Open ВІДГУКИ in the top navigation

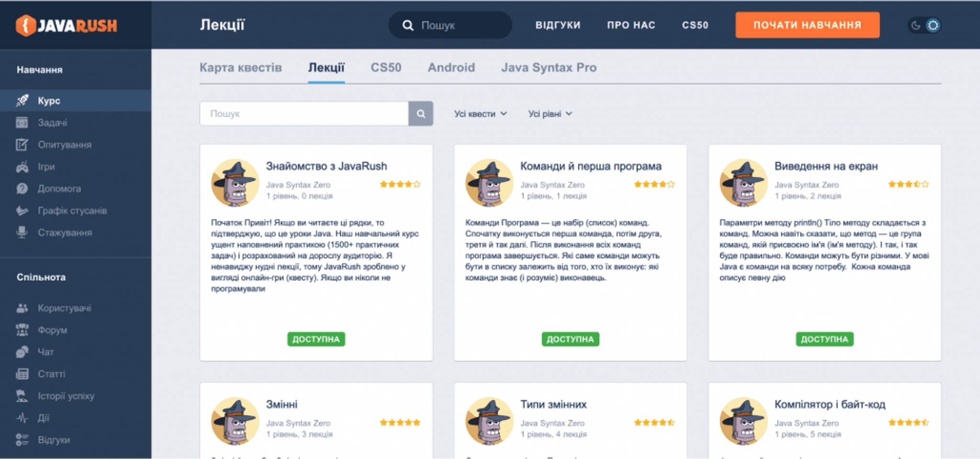[x=557, y=25]
